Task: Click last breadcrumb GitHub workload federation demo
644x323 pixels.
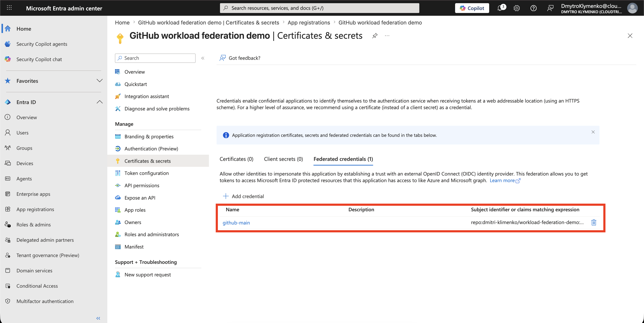Action: pyautogui.click(x=380, y=23)
